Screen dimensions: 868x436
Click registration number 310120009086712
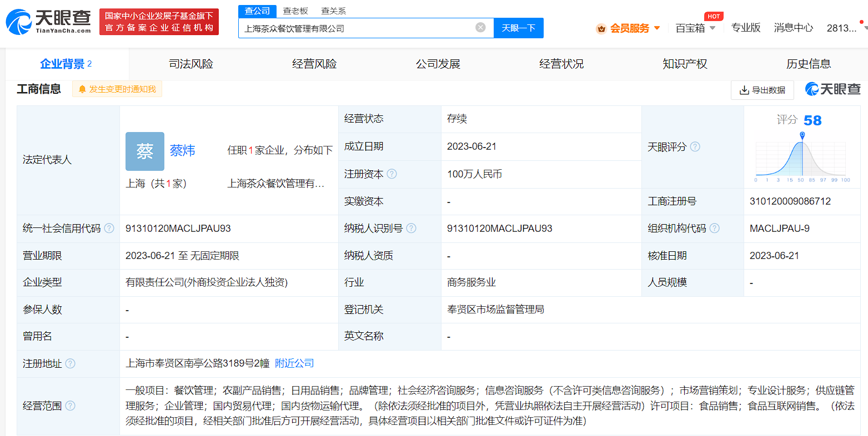(790, 201)
